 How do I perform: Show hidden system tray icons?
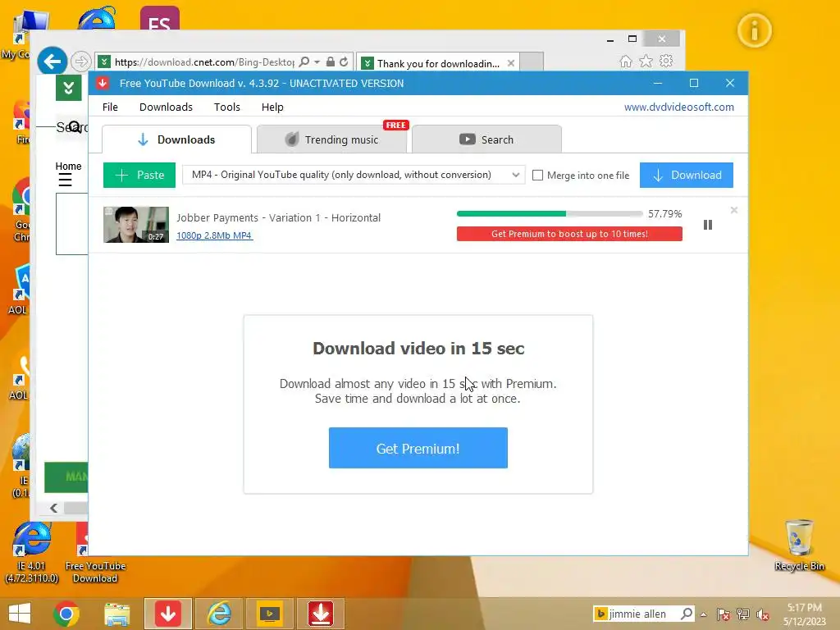pos(703,614)
